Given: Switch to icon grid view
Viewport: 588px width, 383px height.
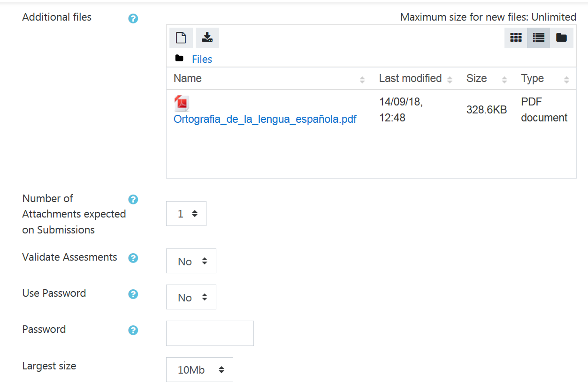Looking at the screenshot, I should [516, 38].
